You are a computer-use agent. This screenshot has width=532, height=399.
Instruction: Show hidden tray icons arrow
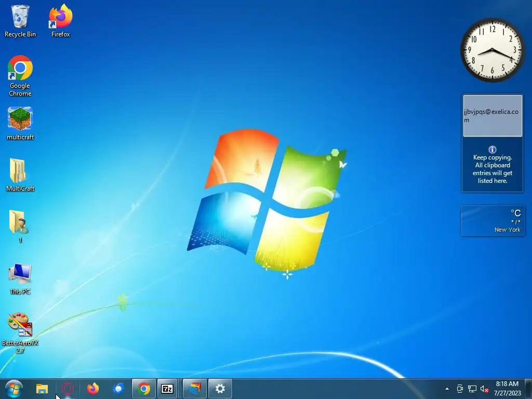tap(447, 389)
